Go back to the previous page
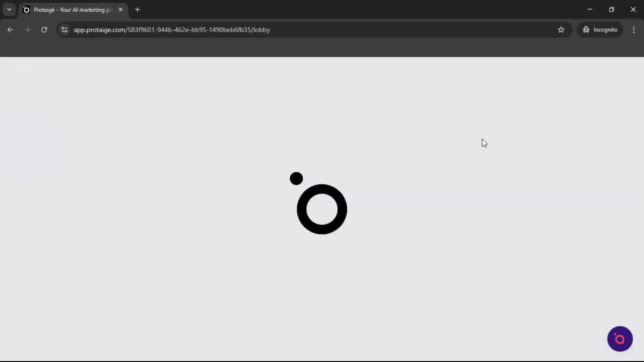 coord(10,29)
